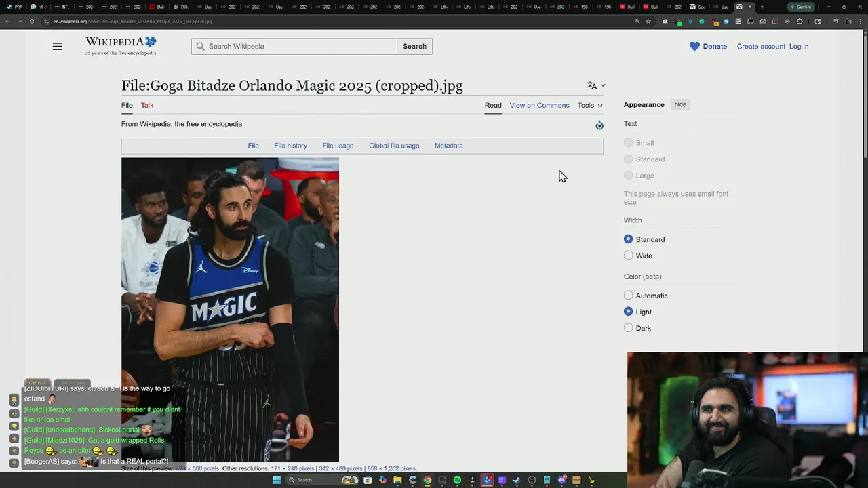Jump to Global file usage section
The image size is (868, 488).
pyautogui.click(x=394, y=146)
